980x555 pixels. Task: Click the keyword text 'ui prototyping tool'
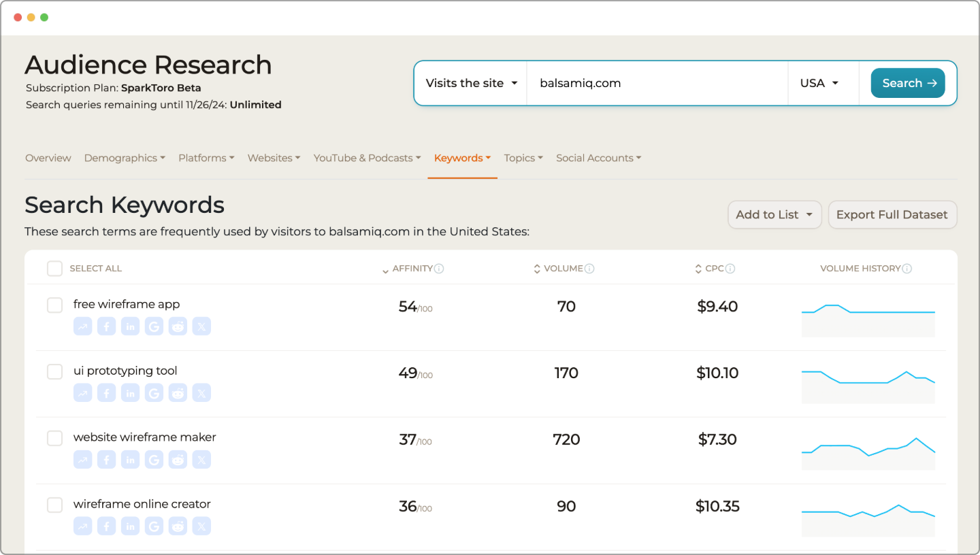point(125,371)
